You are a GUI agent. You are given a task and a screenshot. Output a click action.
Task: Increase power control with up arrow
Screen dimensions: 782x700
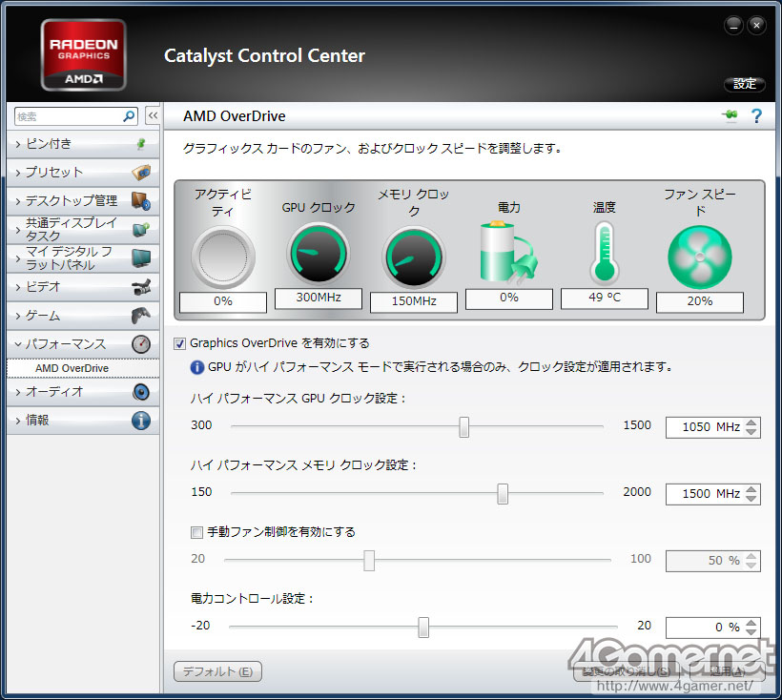pos(751,623)
